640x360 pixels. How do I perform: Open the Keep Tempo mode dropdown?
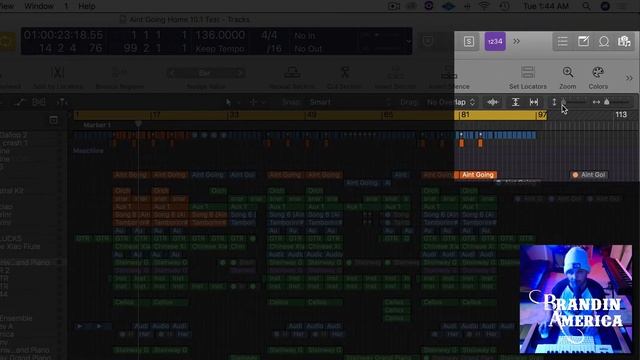click(220, 49)
